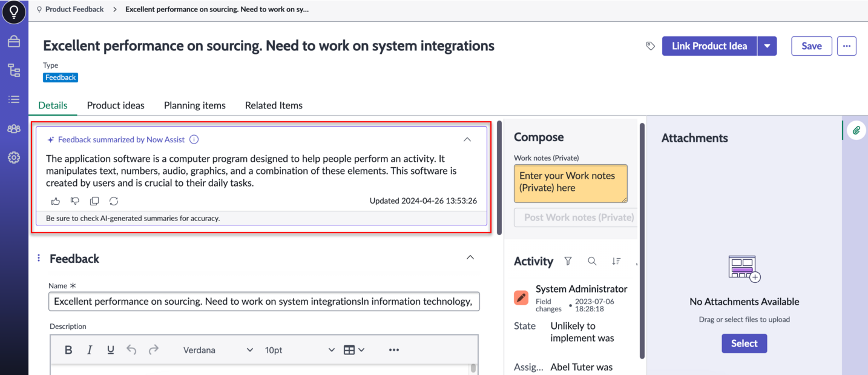Click the Save button
The width and height of the screenshot is (868, 375).
(x=812, y=46)
